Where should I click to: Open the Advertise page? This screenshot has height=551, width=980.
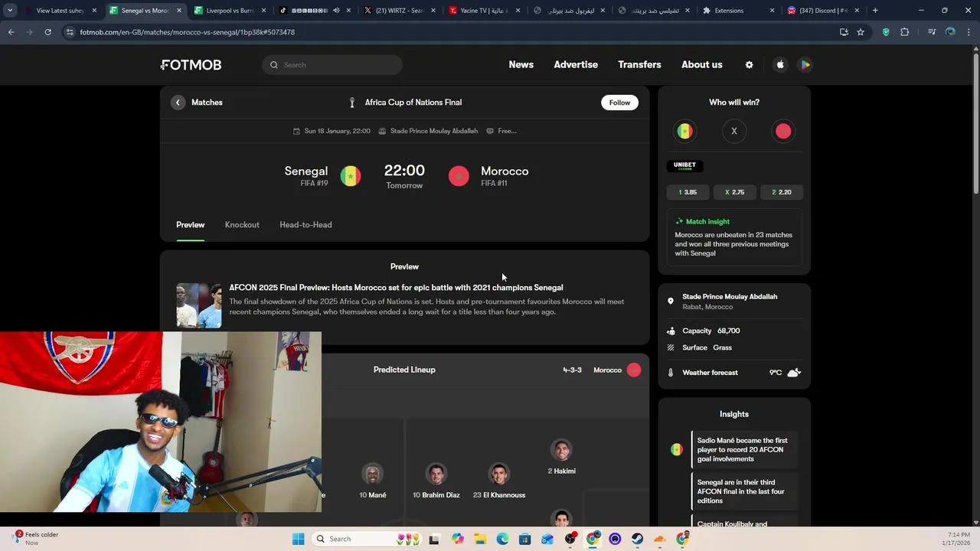[576, 64]
